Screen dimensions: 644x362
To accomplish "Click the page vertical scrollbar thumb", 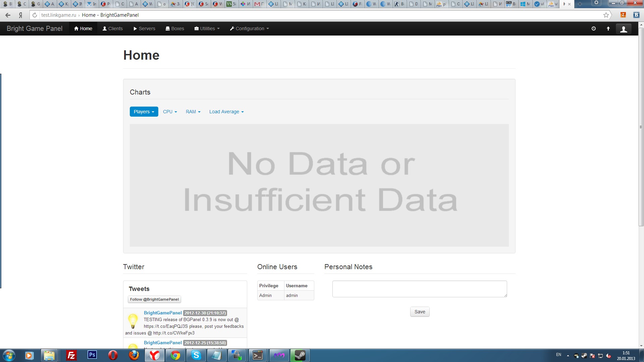I will pyautogui.click(x=641, y=127).
